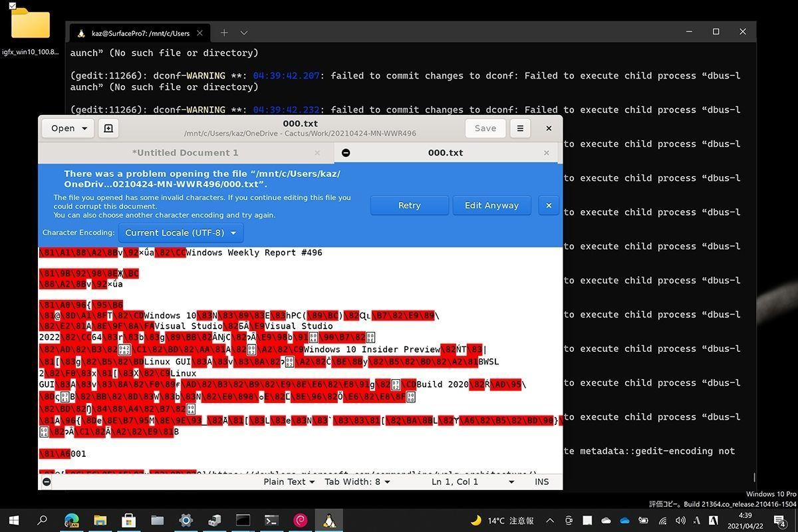
Task: Open the gedit Open file dropdown
Action: click(69, 128)
